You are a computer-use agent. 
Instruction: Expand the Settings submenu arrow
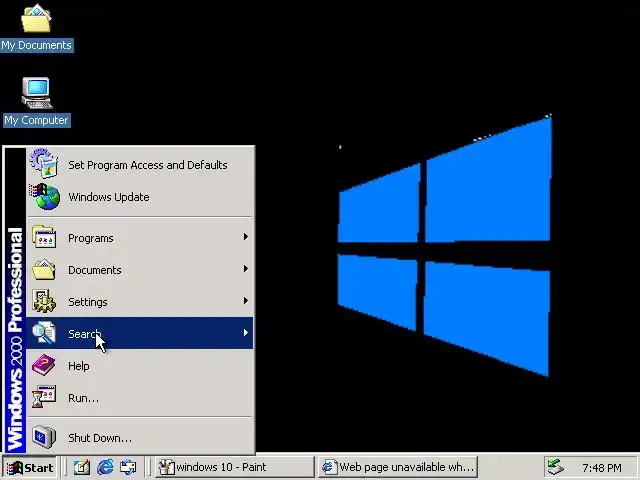[x=246, y=301]
